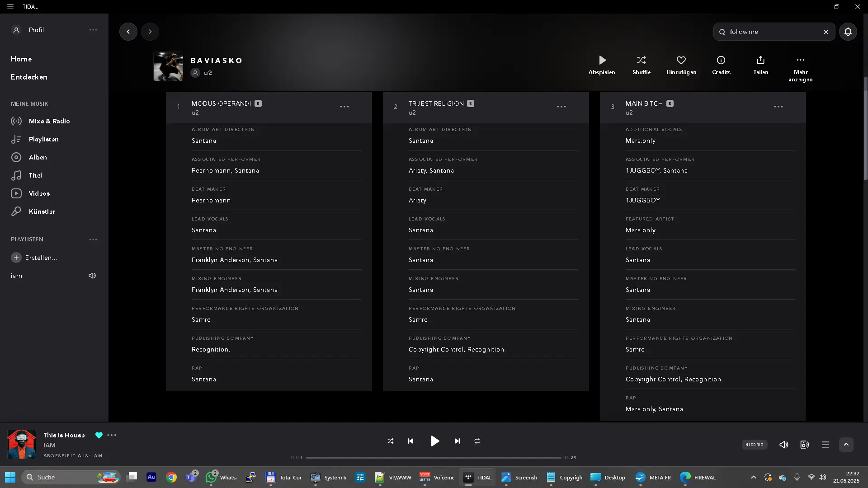
Task: Toggle repeat mode in the player
Action: point(477,441)
